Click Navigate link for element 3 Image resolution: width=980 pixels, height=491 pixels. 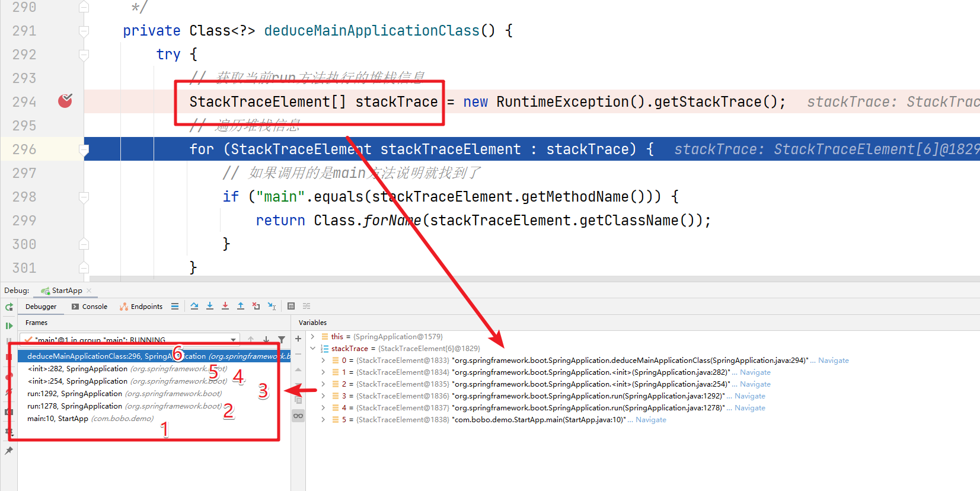(x=750, y=396)
